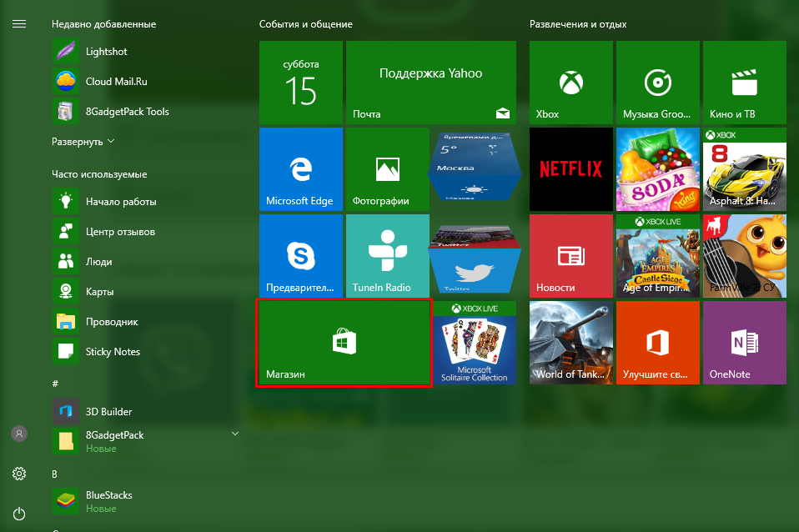Launch the Microsoft Edge tile
This screenshot has height=532, width=799.
pyautogui.click(x=301, y=169)
